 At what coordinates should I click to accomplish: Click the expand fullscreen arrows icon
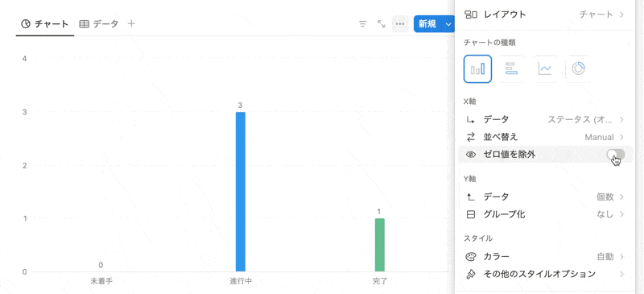(381, 24)
